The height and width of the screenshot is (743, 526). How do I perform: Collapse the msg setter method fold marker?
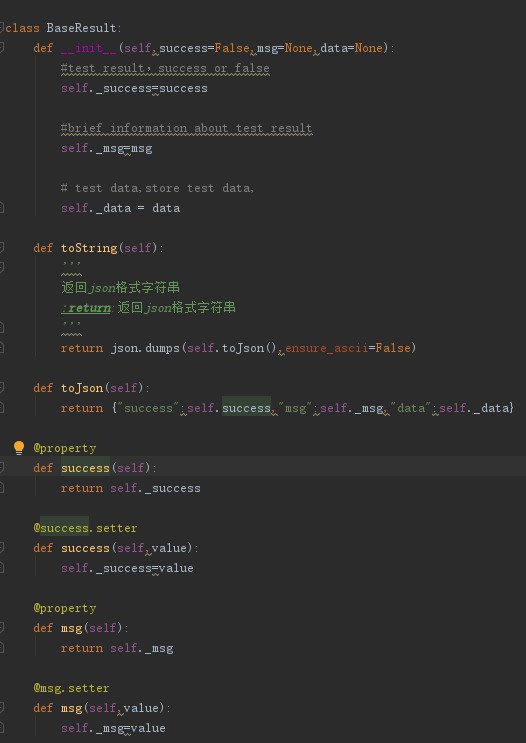click(2, 708)
